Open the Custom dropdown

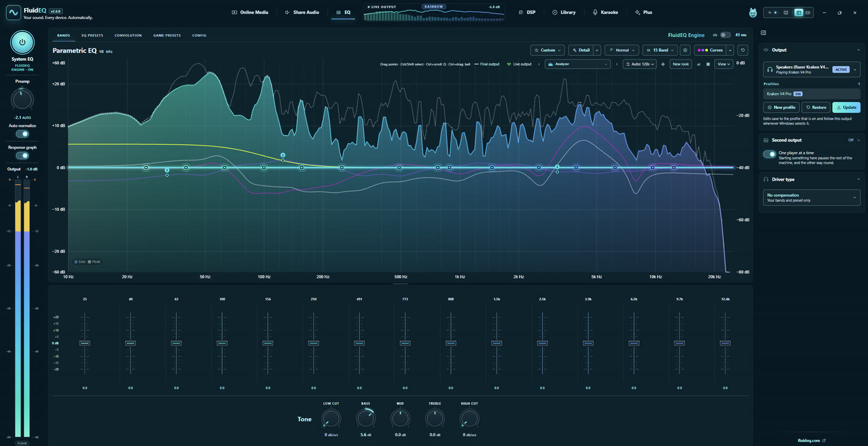point(548,50)
